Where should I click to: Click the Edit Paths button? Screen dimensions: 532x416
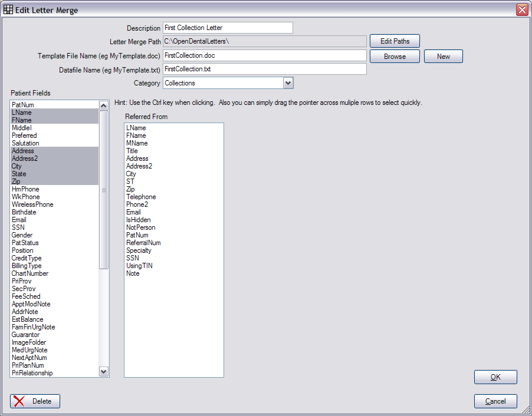[x=395, y=41]
